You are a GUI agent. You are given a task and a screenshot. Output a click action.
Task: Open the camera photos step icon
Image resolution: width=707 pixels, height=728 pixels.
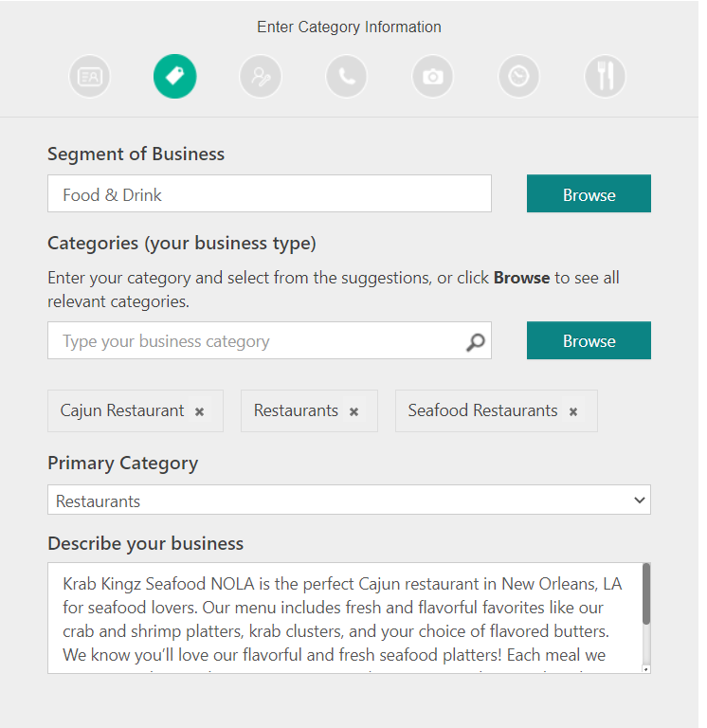click(433, 76)
